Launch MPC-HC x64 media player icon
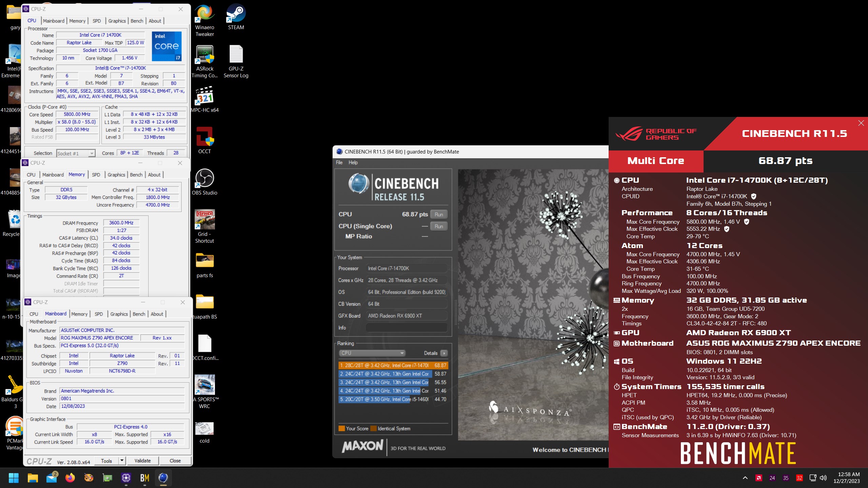 click(x=204, y=100)
